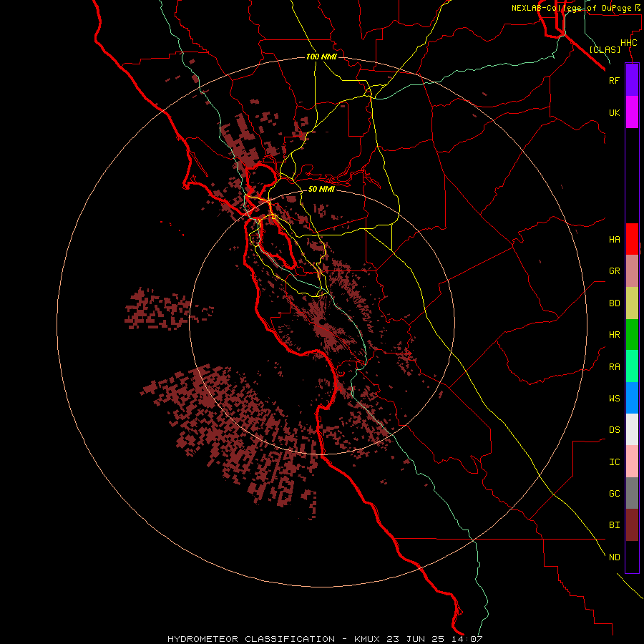Click the HA legend label
644x644 pixels.
pos(614,240)
